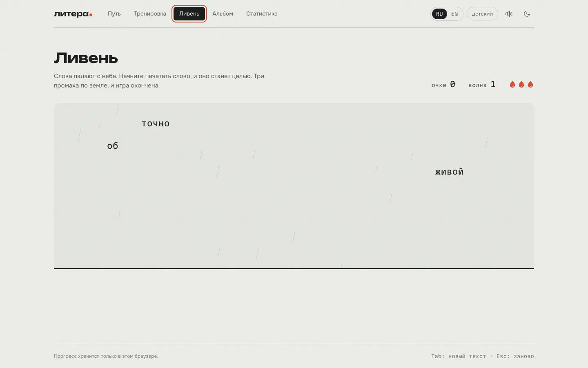The width and height of the screenshot is (588, 368).
Task: Click the falling word об
Action: (112, 146)
